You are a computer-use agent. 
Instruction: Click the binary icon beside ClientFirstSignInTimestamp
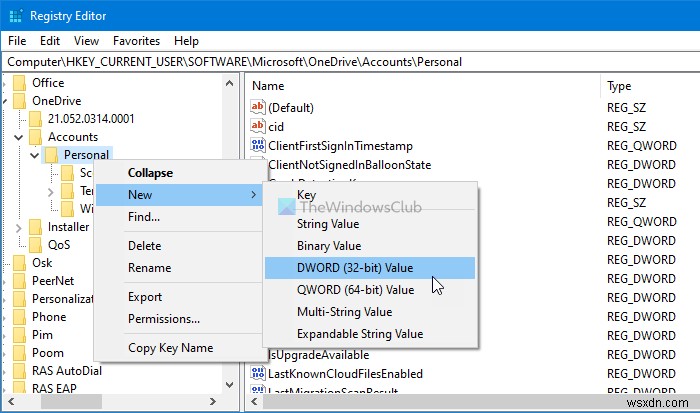[x=258, y=145]
